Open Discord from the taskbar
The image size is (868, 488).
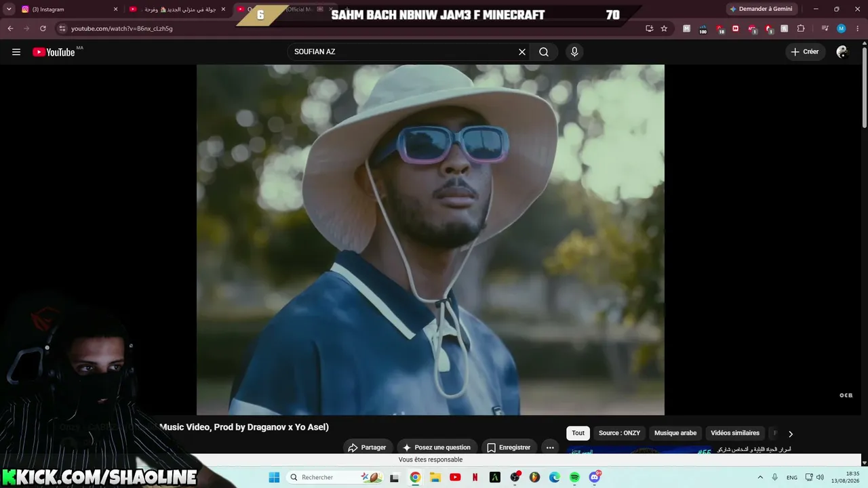[595, 477]
